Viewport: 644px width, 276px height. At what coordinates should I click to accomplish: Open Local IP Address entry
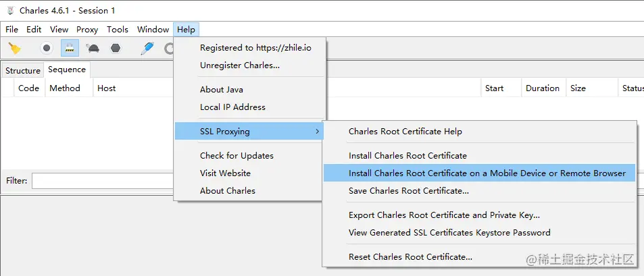(232, 107)
